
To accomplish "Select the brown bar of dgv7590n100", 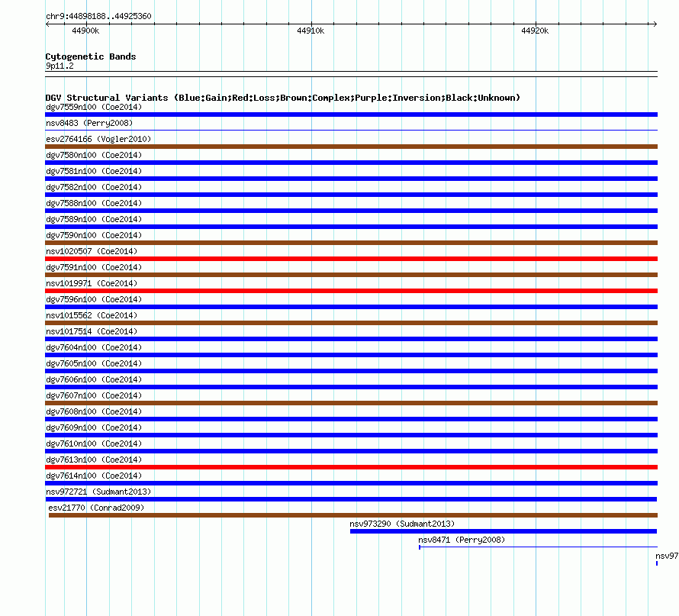I will (351, 243).
